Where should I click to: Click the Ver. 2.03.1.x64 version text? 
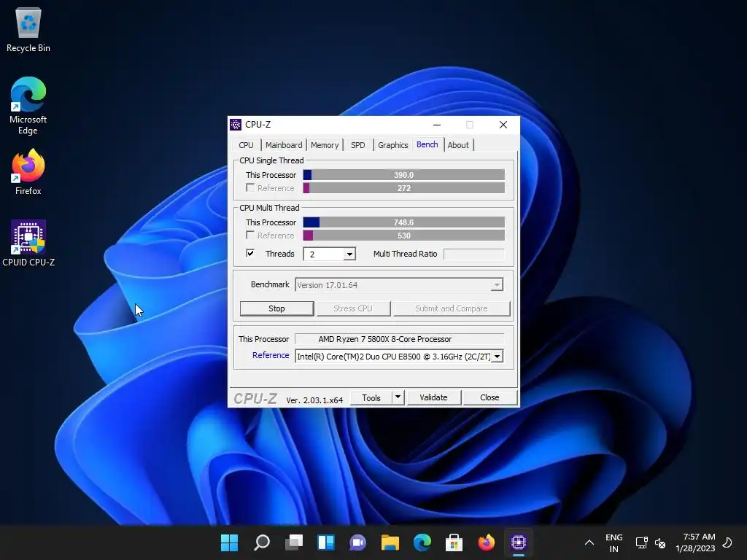click(314, 400)
